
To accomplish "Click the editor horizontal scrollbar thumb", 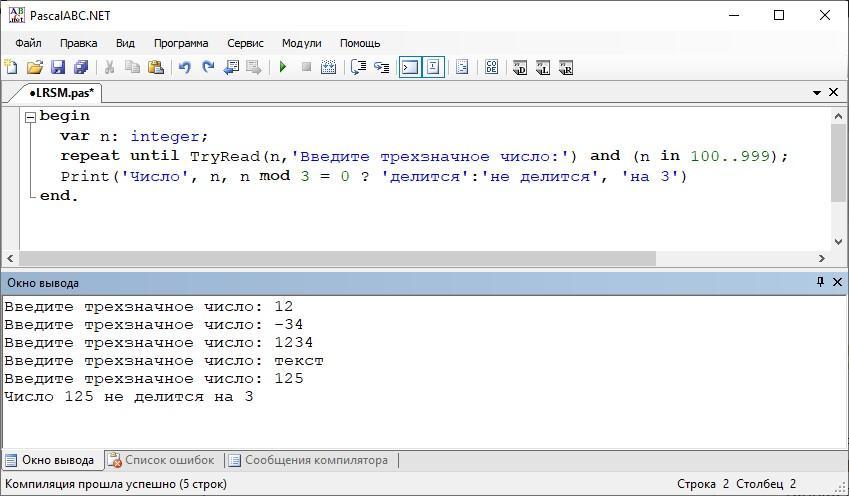I will (x=337, y=259).
